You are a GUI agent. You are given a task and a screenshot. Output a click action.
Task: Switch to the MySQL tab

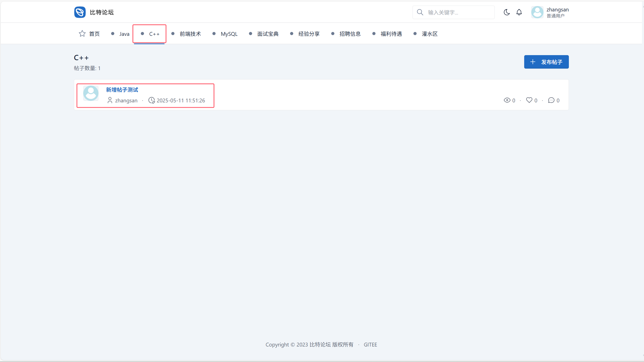(x=229, y=34)
